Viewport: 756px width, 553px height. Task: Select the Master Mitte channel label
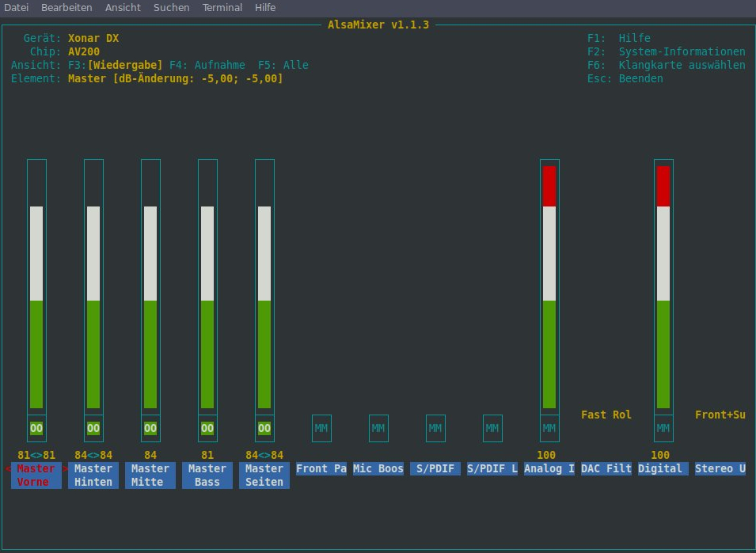(x=150, y=475)
